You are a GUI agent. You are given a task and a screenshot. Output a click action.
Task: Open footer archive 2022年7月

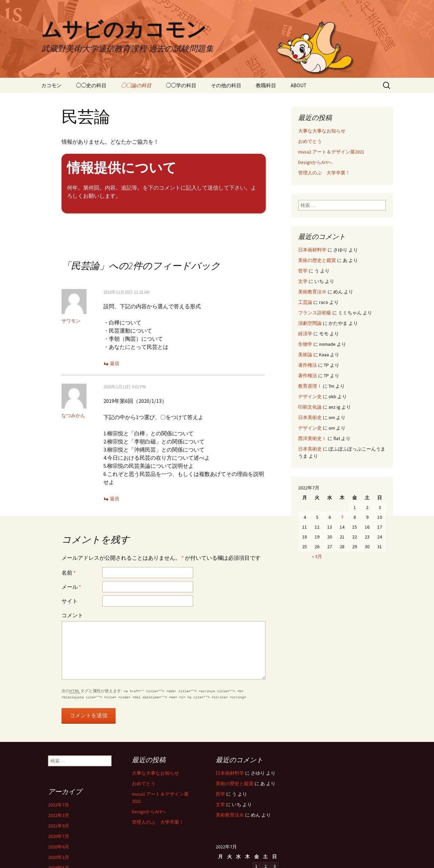click(x=58, y=805)
